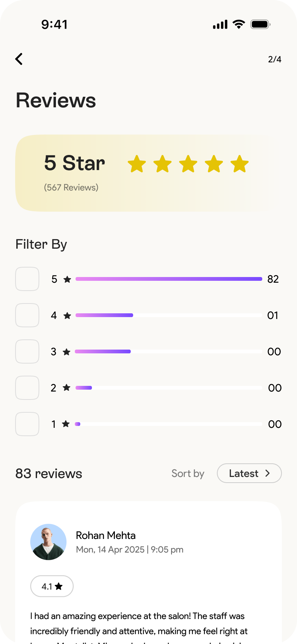This screenshot has height=644, width=297.
Task: Open Rohan Mehta's profile photo
Action: pyautogui.click(x=48, y=542)
